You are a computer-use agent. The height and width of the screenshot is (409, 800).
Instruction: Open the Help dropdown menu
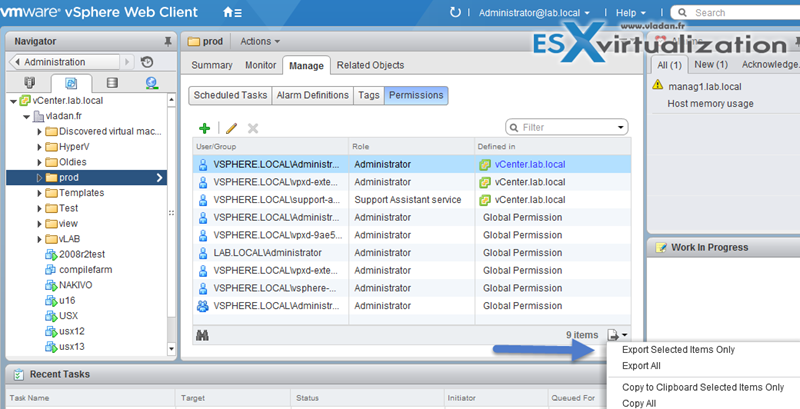630,13
